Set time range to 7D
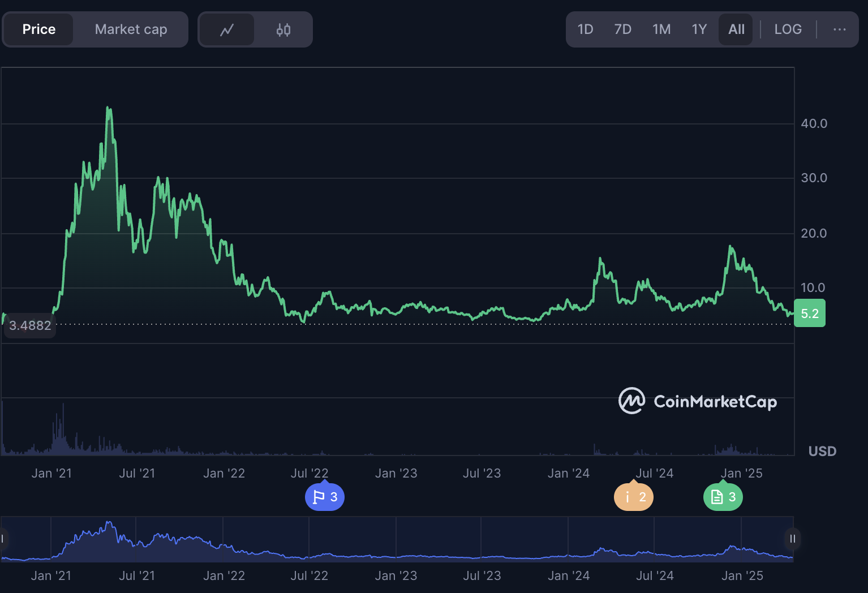The width and height of the screenshot is (868, 593). click(x=622, y=29)
